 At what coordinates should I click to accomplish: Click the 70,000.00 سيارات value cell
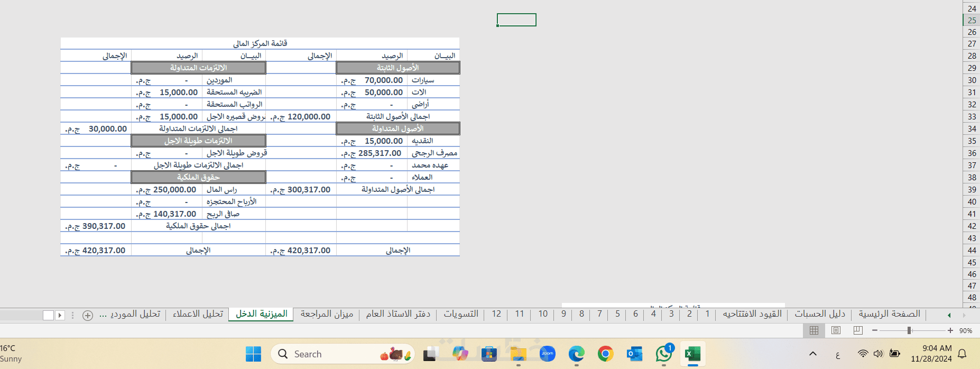click(372, 80)
